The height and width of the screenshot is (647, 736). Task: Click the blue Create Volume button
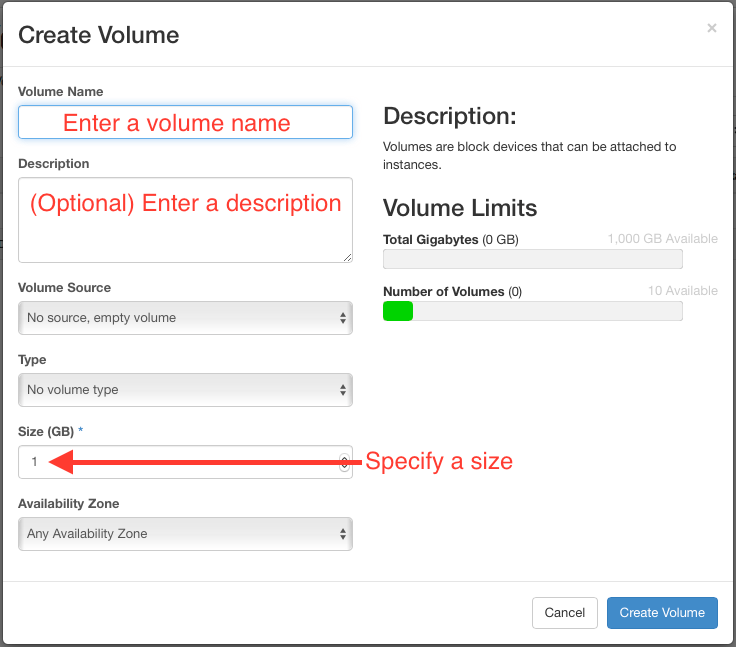661,613
